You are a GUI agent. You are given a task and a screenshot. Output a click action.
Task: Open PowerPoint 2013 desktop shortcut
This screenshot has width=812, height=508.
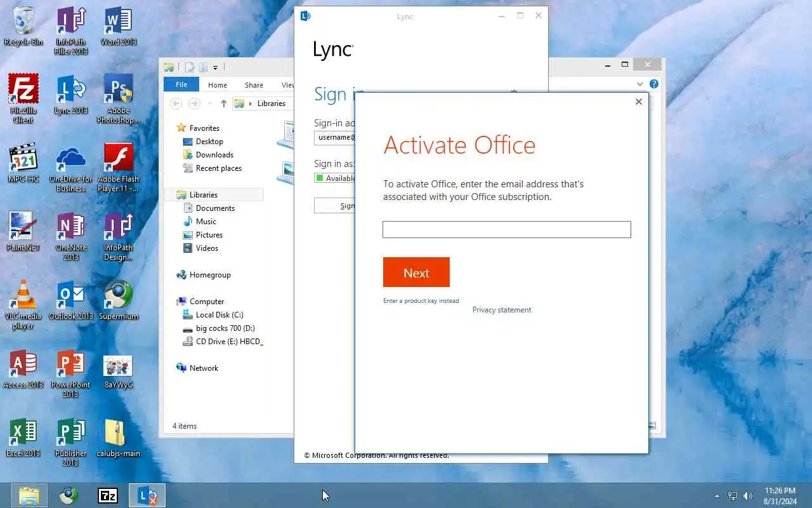coord(70,373)
